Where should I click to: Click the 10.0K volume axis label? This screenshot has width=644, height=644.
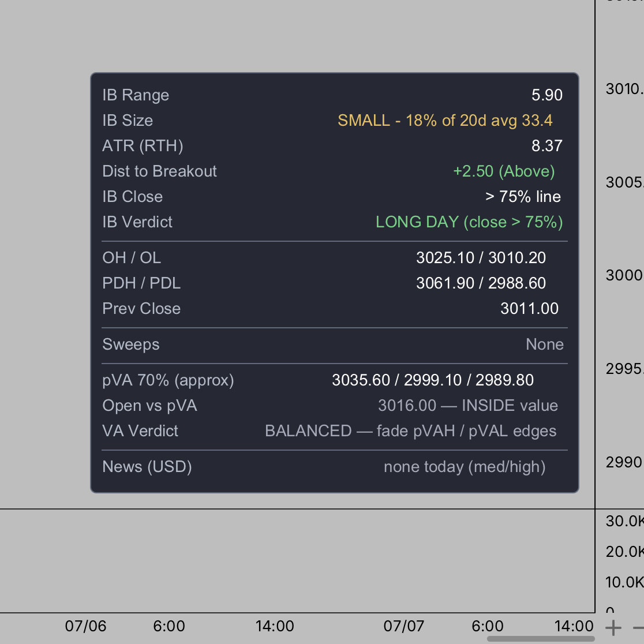pos(625,582)
